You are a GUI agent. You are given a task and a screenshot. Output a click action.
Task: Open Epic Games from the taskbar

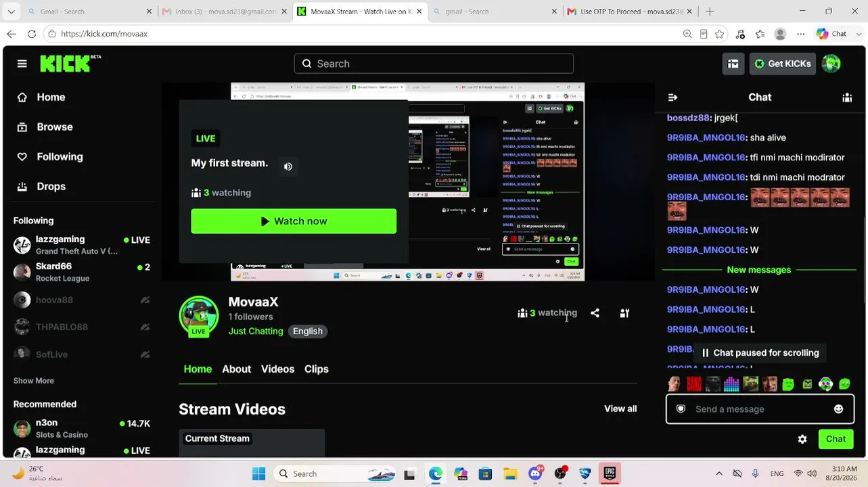click(x=610, y=473)
